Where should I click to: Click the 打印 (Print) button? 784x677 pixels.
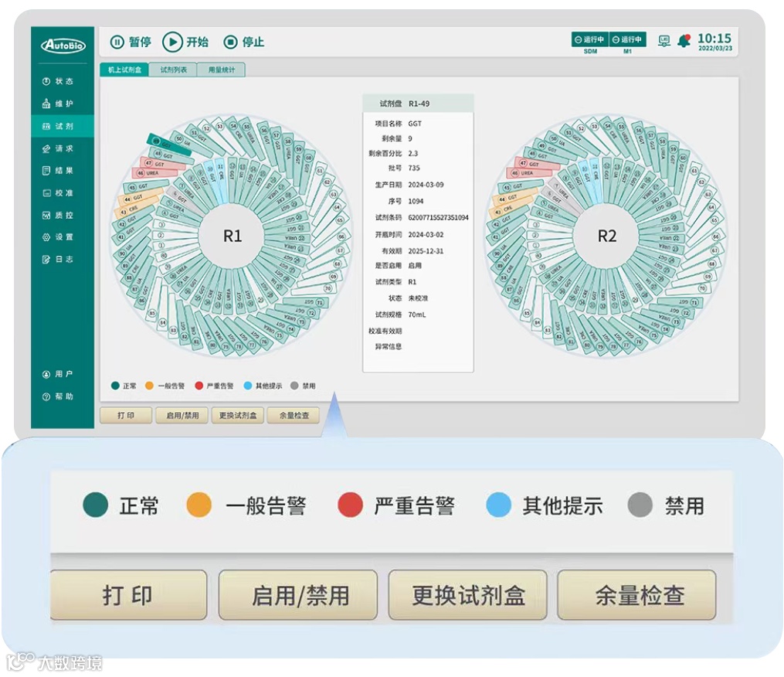point(125,415)
